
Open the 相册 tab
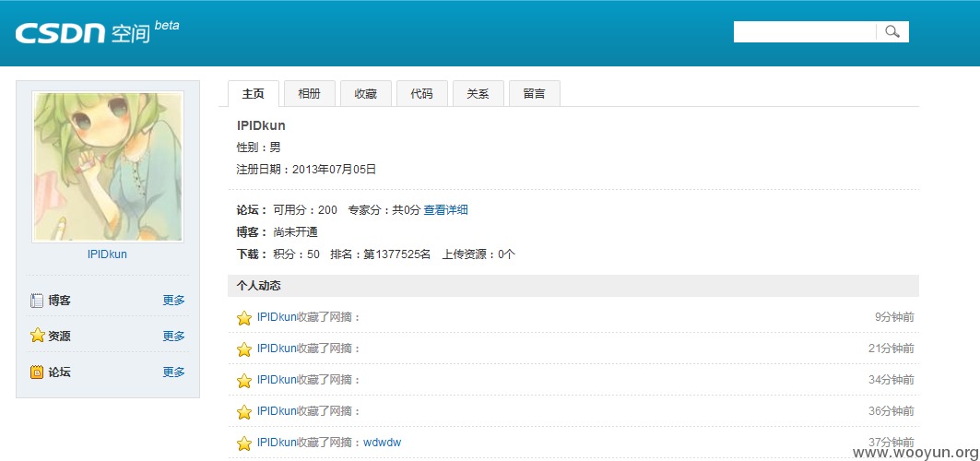(x=310, y=94)
